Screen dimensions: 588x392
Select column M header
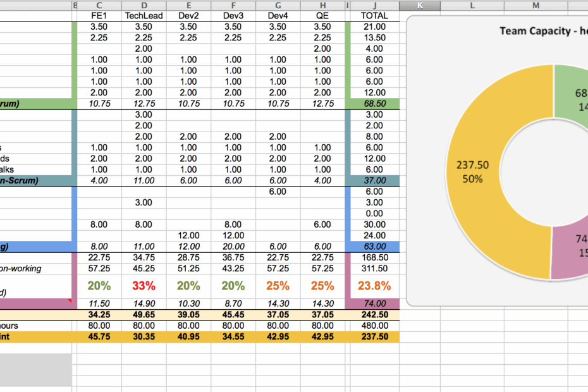coord(536,5)
